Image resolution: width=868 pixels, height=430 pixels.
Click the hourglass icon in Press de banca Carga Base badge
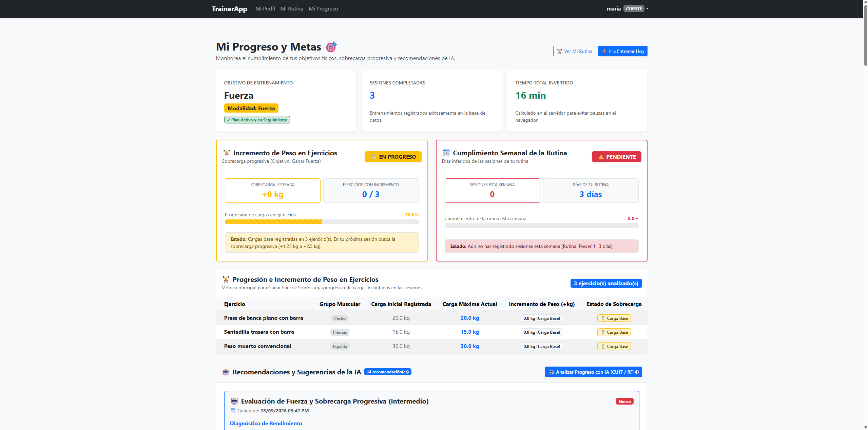(603, 318)
